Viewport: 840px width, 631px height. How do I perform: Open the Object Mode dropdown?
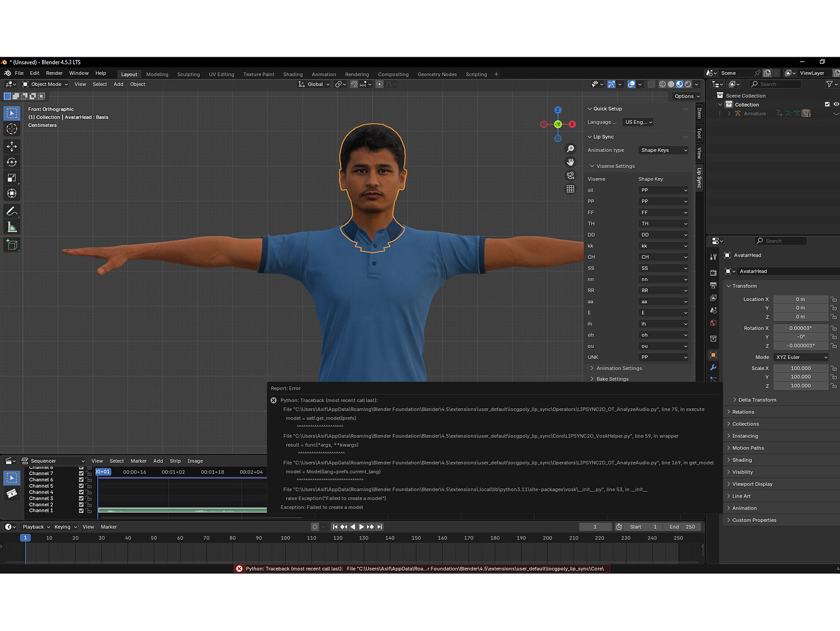(x=45, y=84)
